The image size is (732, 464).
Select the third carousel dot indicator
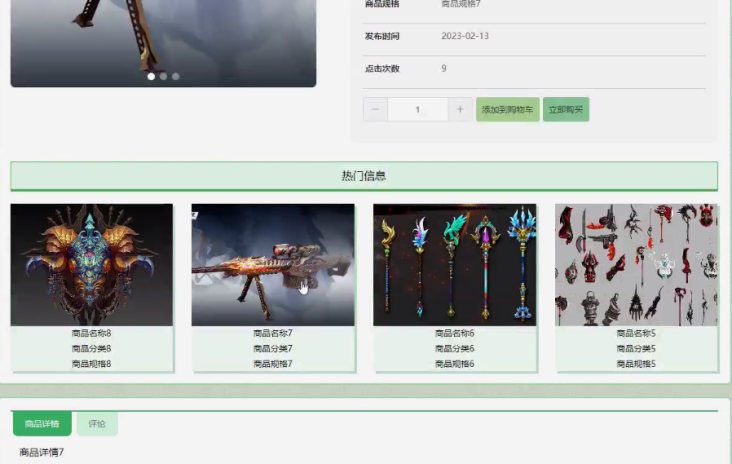pyautogui.click(x=176, y=77)
